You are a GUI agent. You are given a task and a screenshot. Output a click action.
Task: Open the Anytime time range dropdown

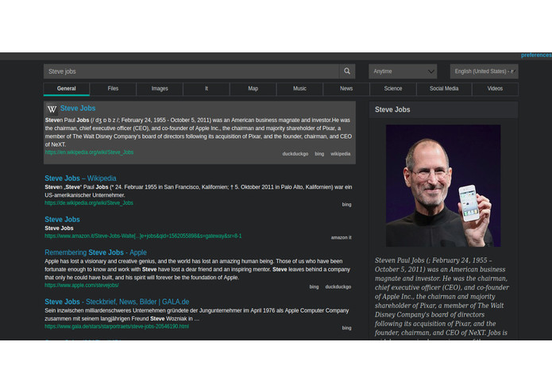click(x=403, y=71)
